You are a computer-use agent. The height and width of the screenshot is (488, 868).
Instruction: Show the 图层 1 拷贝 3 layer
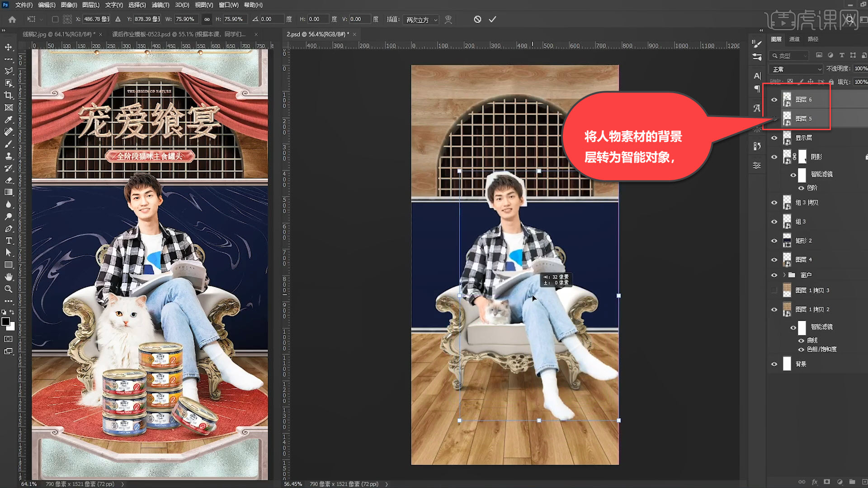[x=774, y=290]
